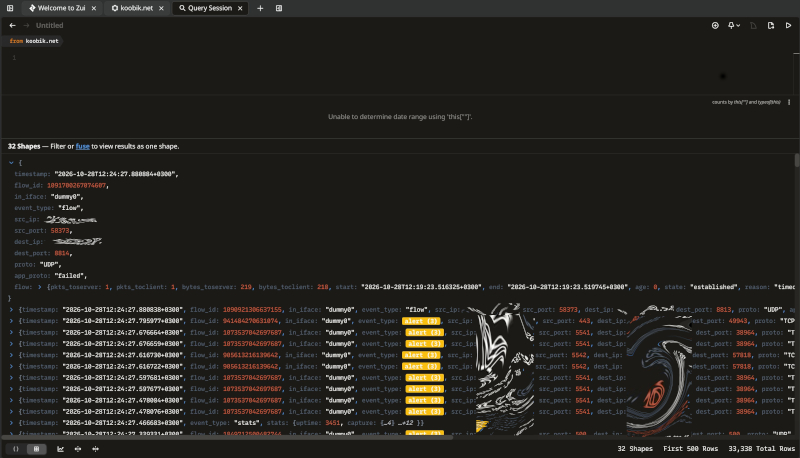Click event_type value "flow" in first record
This screenshot has height=458, width=800.
coord(69,208)
